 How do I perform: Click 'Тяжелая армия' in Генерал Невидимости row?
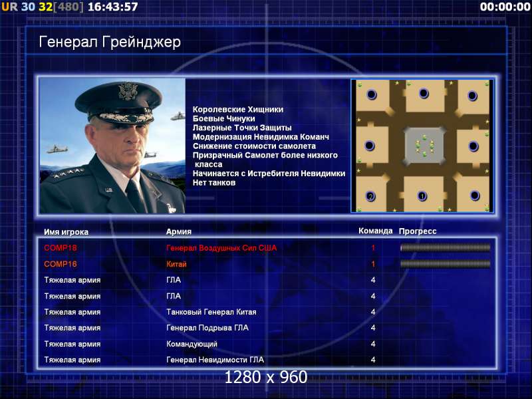tap(72, 360)
